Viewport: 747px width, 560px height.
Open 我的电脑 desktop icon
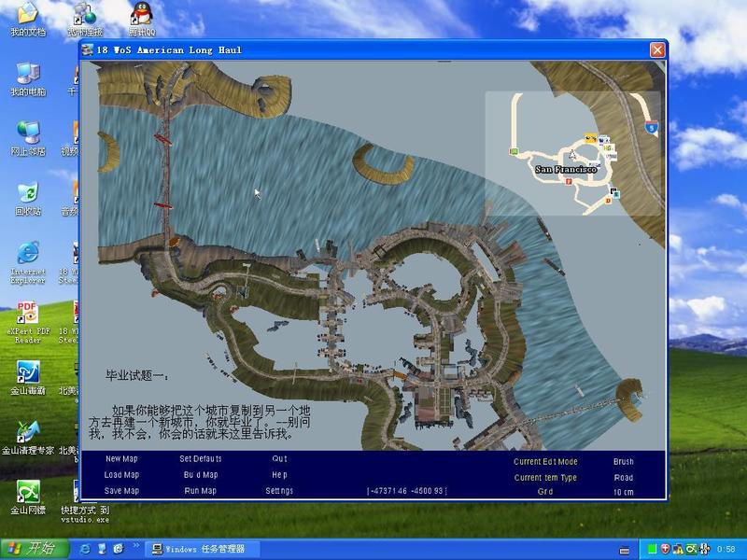(x=28, y=78)
